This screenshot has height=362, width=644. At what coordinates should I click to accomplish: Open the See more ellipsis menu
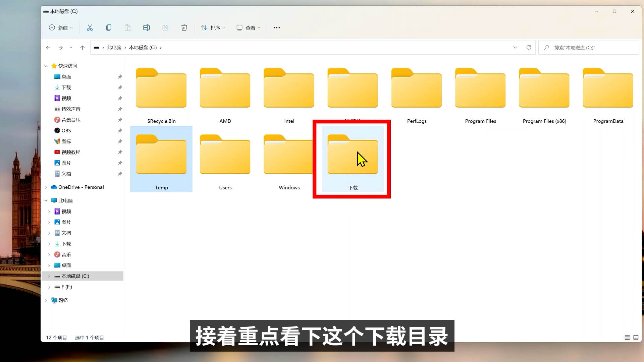coord(276,27)
